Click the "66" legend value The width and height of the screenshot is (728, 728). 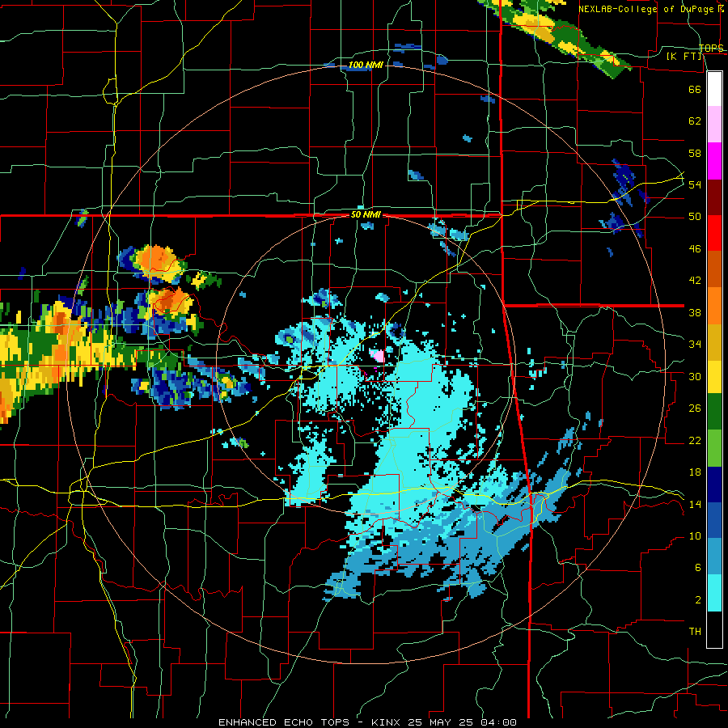[695, 89]
